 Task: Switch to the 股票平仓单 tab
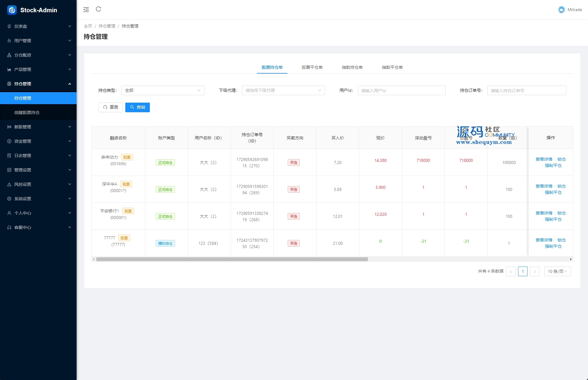[x=312, y=67]
